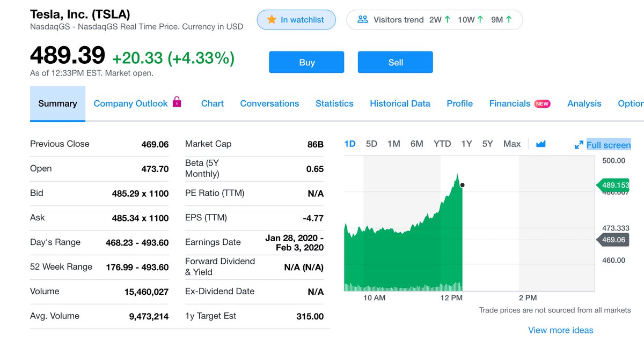Click the Avg. Volume value 9,473,214
The width and height of the screenshot is (644, 342).
(149, 317)
